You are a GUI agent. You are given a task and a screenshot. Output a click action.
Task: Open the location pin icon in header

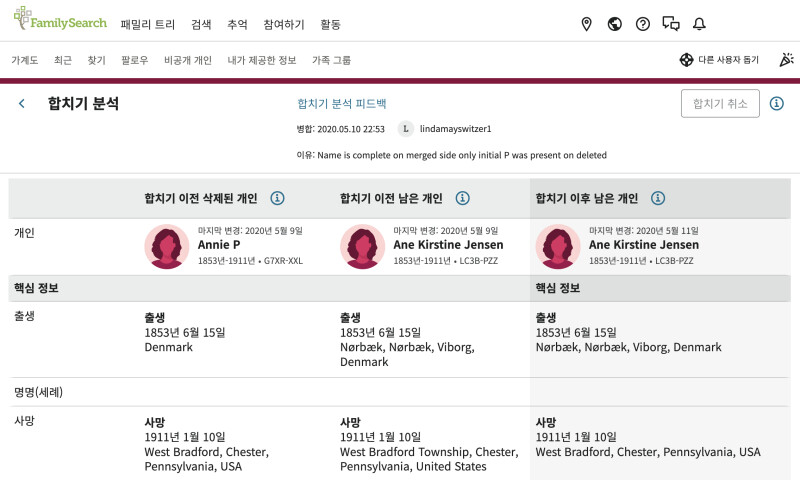tap(587, 24)
